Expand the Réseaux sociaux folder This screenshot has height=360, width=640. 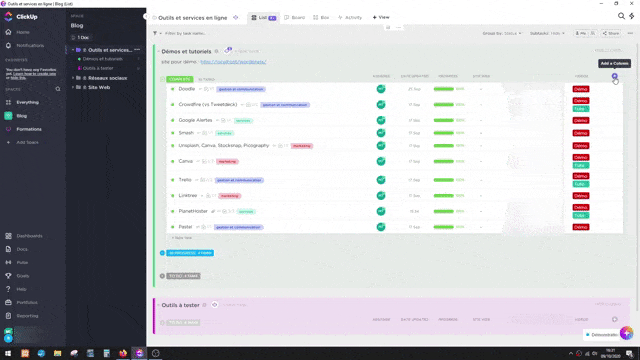click(73, 78)
